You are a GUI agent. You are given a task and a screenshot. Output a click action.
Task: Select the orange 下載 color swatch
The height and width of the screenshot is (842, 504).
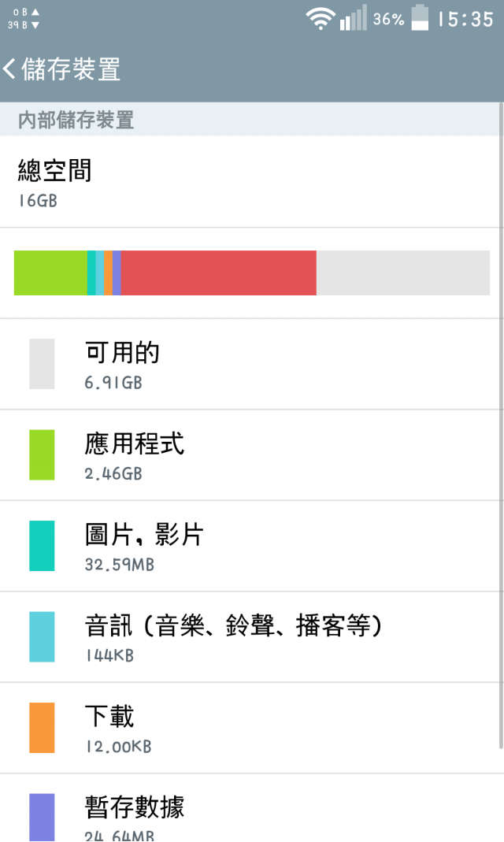[x=42, y=728]
